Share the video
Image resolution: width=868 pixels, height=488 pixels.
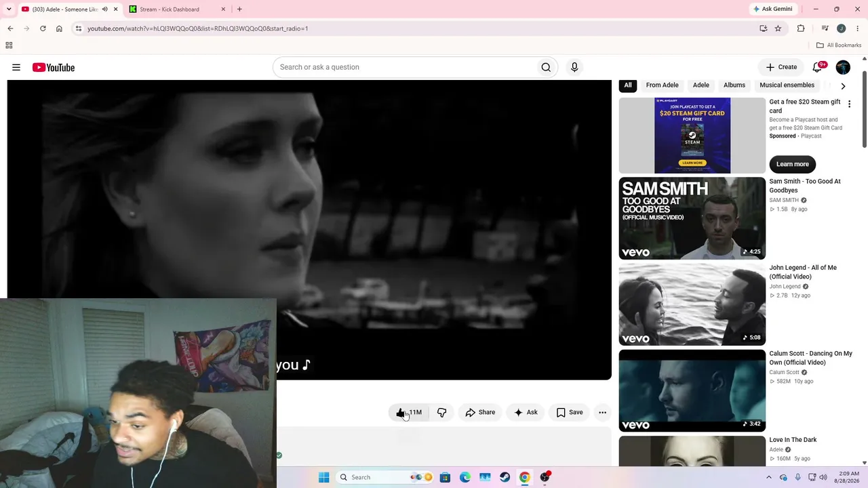(x=480, y=412)
